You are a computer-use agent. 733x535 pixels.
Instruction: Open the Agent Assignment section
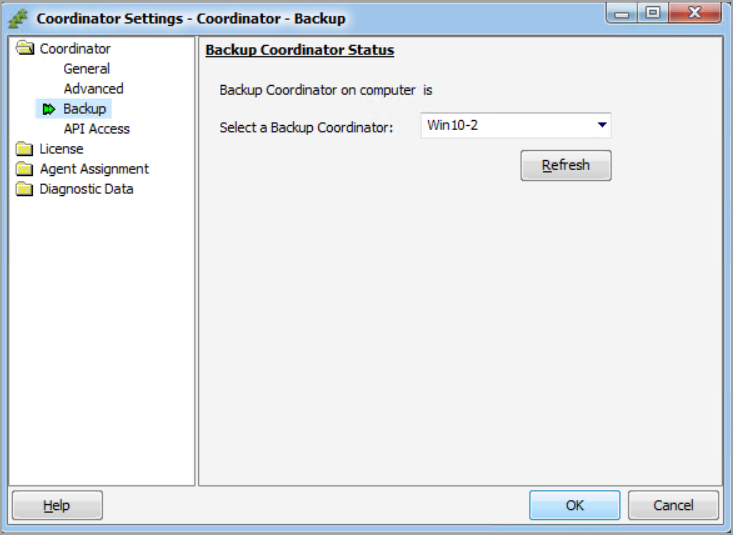94,169
